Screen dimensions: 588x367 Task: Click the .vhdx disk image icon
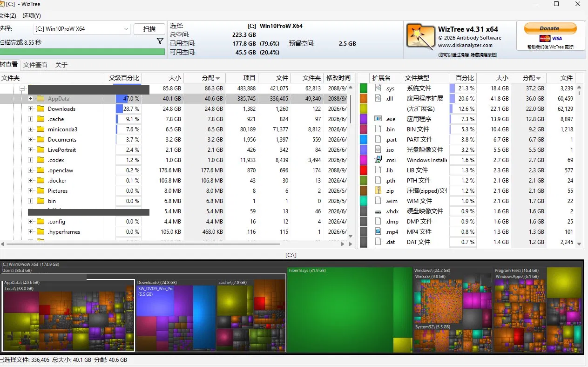coord(378,211)
